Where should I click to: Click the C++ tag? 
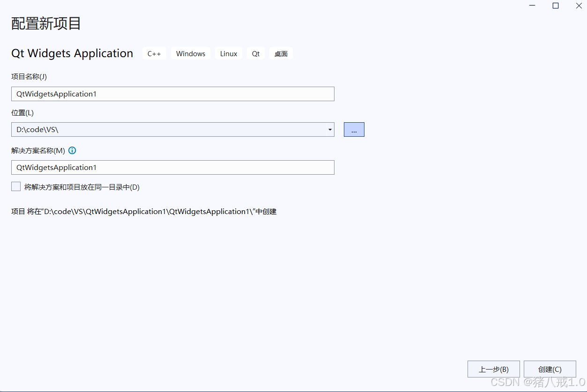(154, 53)
